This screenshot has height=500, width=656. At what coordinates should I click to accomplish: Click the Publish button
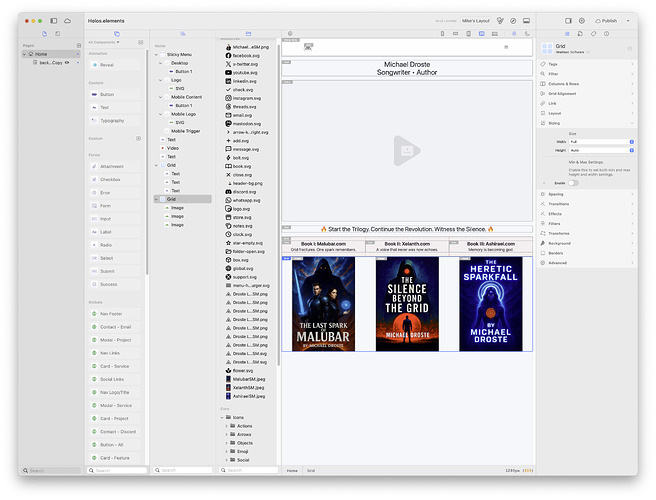pos(606,21)
